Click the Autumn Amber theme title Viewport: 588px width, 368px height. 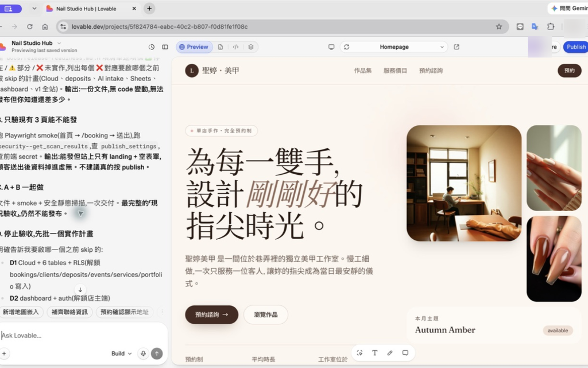coord(445,329)
